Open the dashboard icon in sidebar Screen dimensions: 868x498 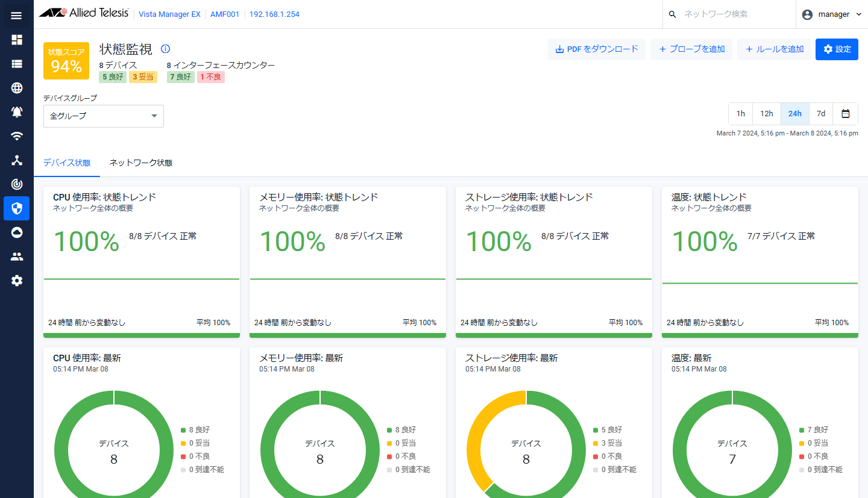pos(17,40)
